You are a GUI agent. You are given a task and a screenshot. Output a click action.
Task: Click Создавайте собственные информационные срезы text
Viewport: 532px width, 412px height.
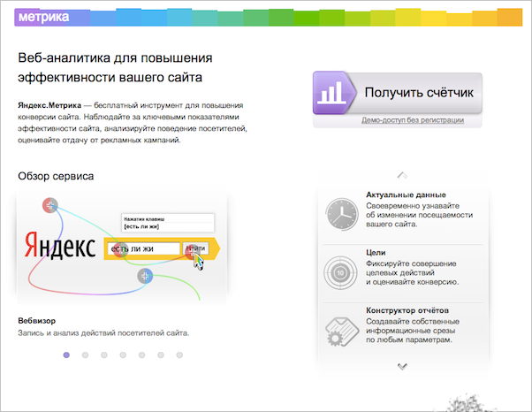tap(413, 331)
